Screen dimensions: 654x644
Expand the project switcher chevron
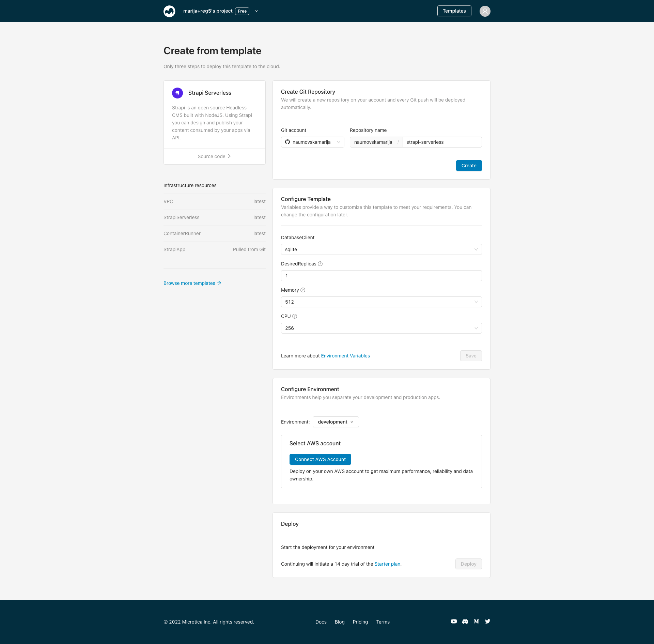pyautogui.click(x=256, y=11)
